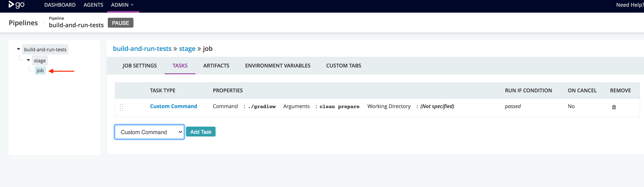The image size is (644, 187).
Task: Select job in the pipeline tree
Action: coord(40,71)
